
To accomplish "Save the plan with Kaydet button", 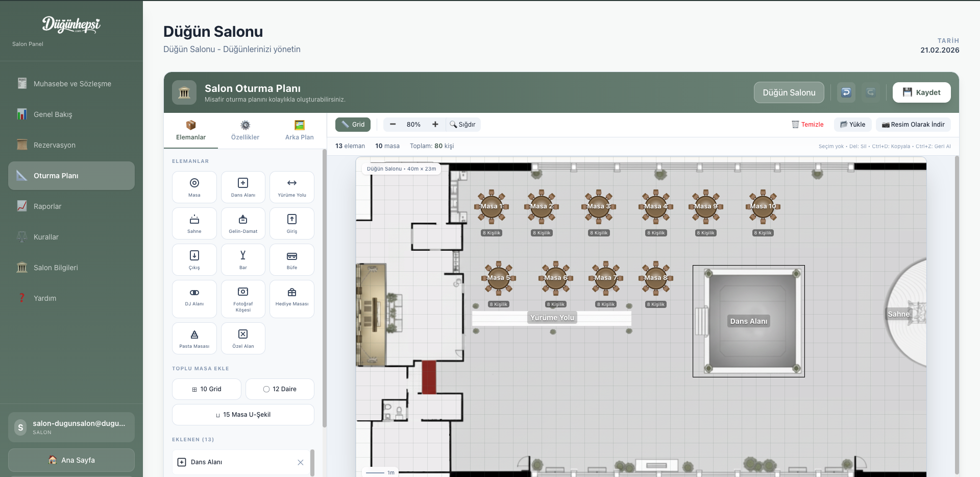I will [x=921, y=92].
